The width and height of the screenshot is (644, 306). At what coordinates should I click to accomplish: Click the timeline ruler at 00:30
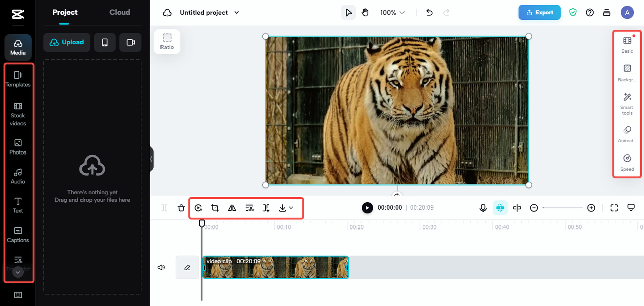(x=429, y=227)
